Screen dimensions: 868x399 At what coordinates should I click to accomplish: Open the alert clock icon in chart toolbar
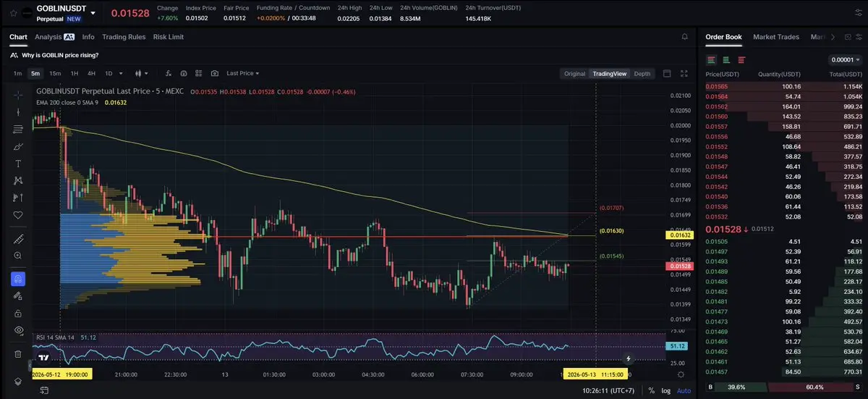[x=184, y=73]
